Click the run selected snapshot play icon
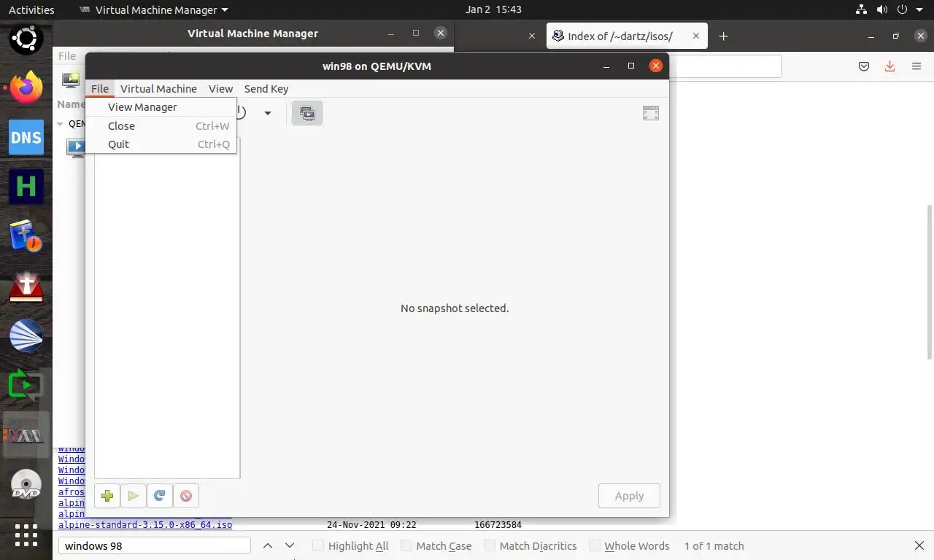Viewport: 934px width, 560px height. 134,496
